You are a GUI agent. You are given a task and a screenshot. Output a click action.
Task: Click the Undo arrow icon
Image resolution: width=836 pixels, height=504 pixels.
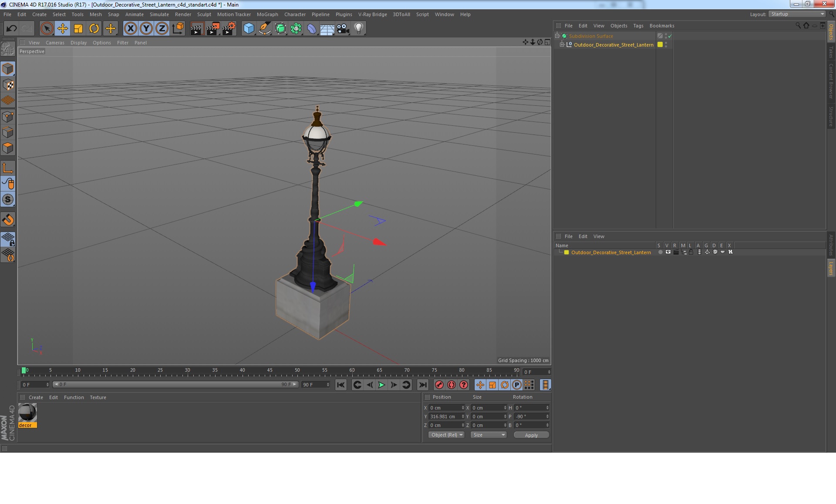[11, 29]
